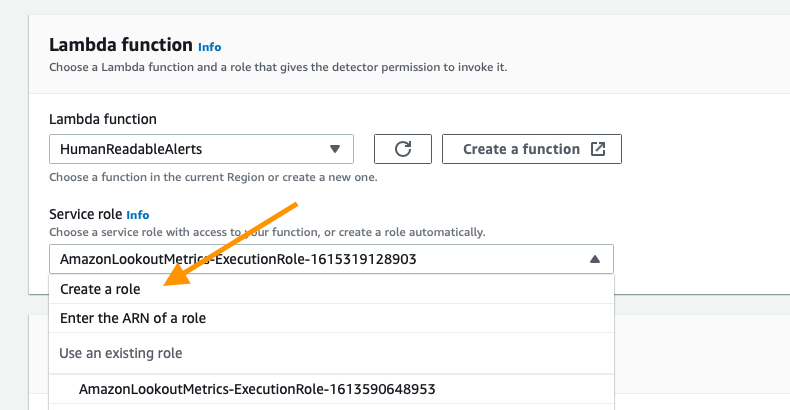Open the HumanReadableAlerts function selector
790x410 pixels.
[201, 149]
